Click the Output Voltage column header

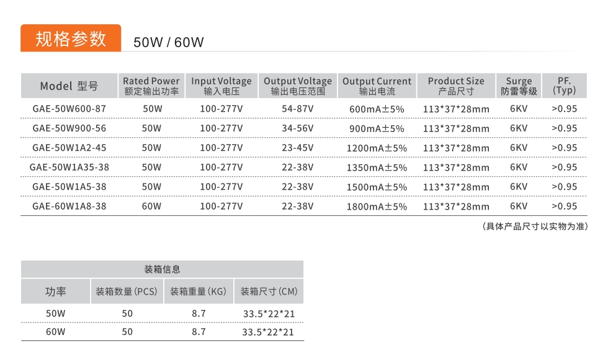pos(298,86)
